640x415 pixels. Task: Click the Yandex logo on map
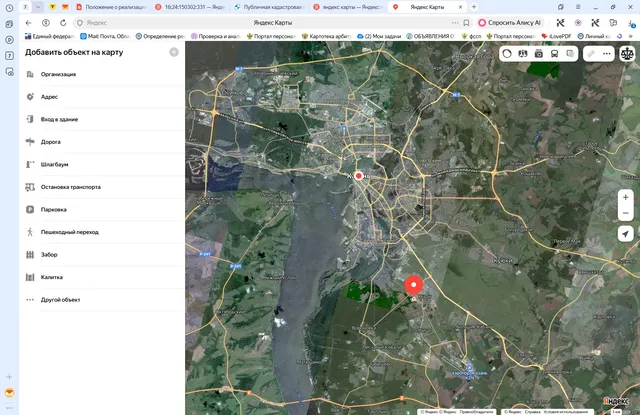(x=616, y=402)
